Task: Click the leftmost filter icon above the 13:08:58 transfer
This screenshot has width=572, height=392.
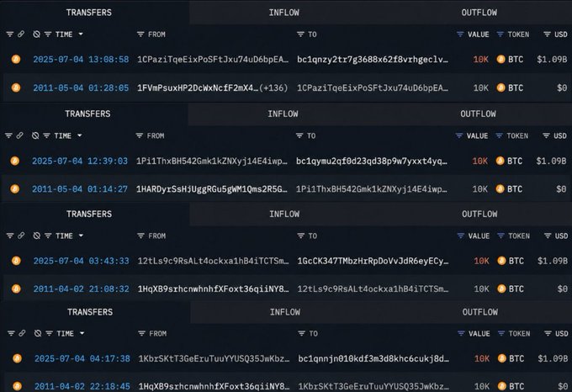Action: coord(10,34)
